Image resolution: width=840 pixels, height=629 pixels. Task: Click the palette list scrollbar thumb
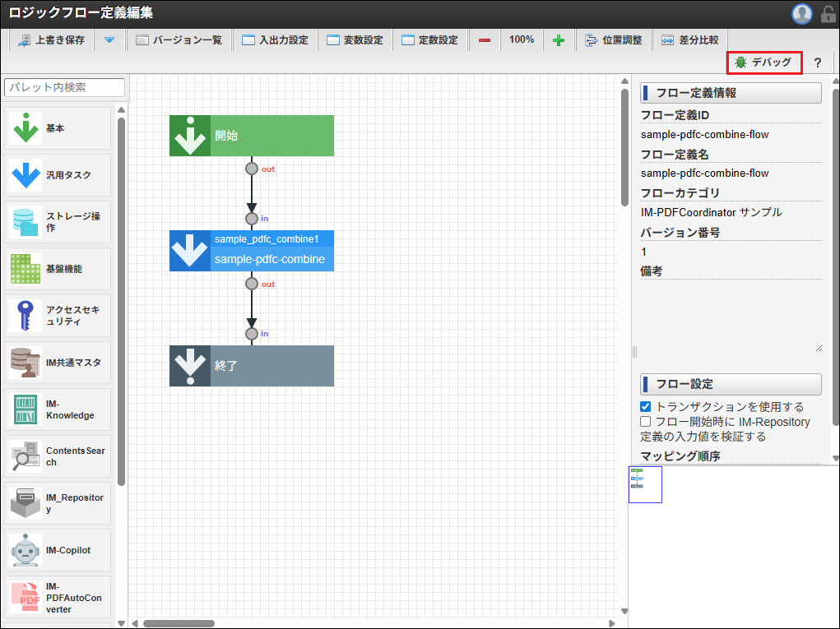coord(121,303)
